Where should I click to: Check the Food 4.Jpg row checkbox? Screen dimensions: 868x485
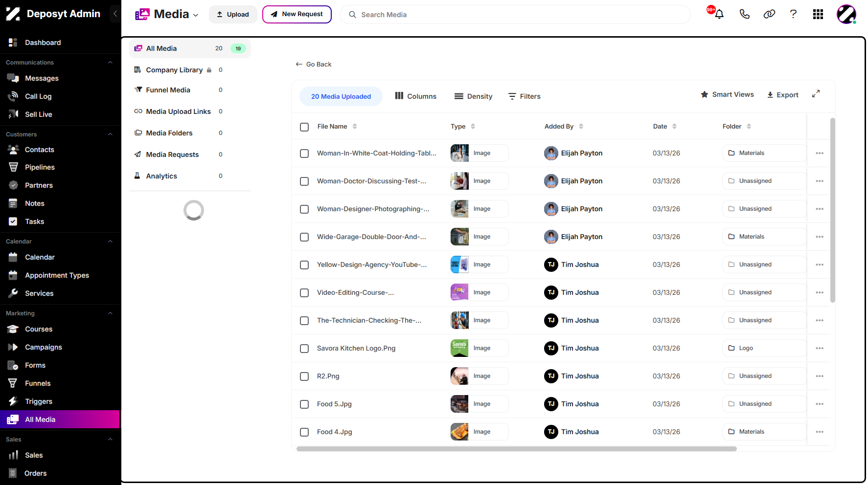point(304,432)
